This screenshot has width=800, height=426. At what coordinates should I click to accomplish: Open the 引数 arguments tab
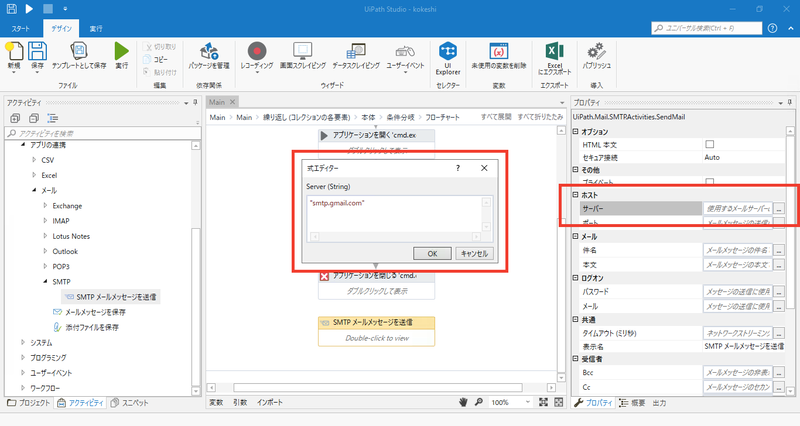pos(240,402)
